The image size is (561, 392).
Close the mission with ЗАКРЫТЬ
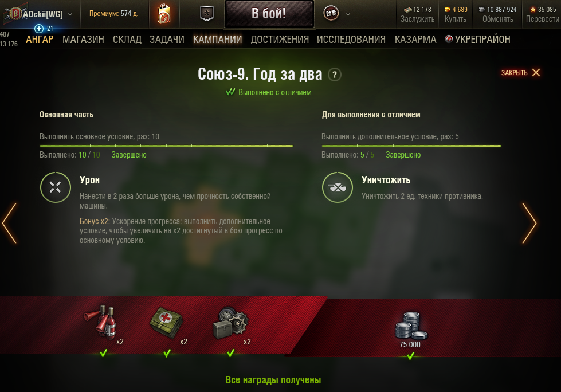tap(520, 73)
